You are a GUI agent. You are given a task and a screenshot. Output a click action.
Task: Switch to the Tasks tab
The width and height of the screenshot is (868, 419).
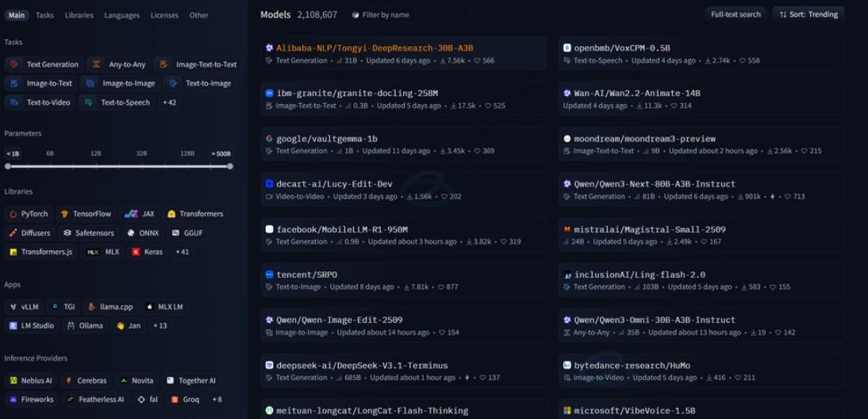tap(45, 15)
